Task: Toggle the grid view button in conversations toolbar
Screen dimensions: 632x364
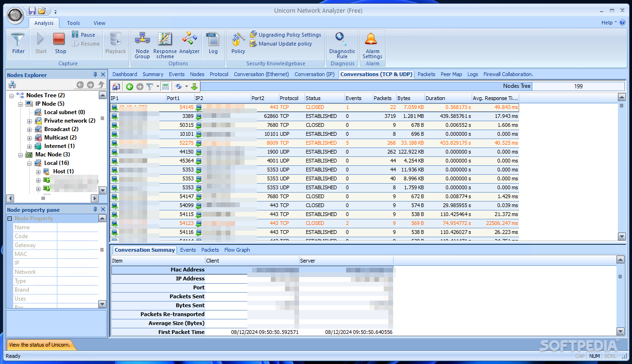Action: [165, 86]
